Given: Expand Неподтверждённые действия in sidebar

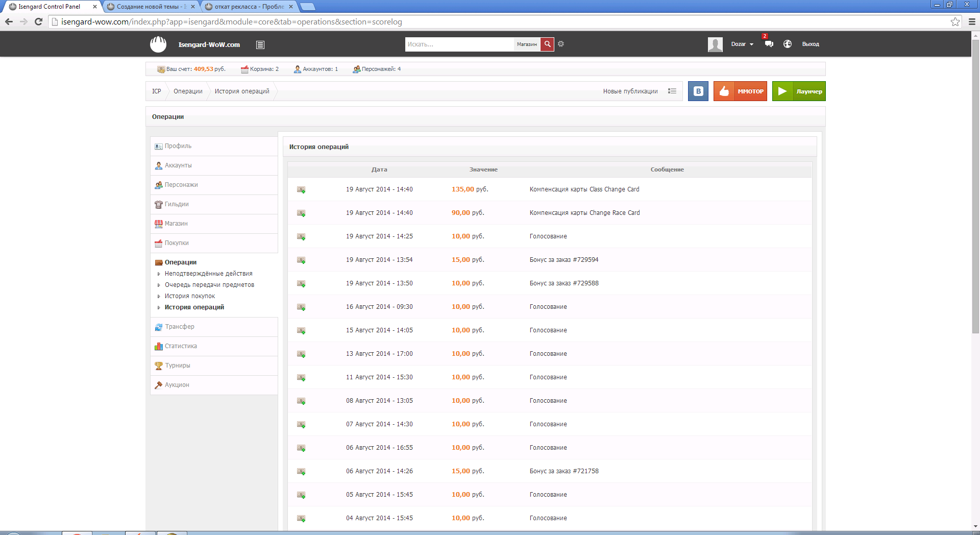Looking at the screenshot, I should click(208, 274).
